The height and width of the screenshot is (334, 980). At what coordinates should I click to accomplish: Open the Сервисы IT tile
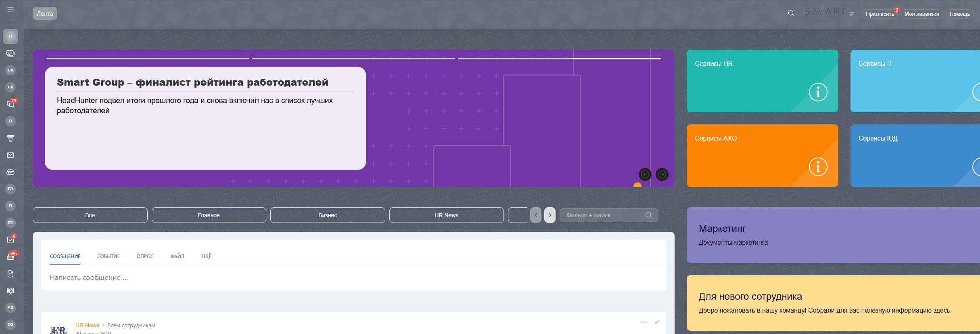coord(915,81)
